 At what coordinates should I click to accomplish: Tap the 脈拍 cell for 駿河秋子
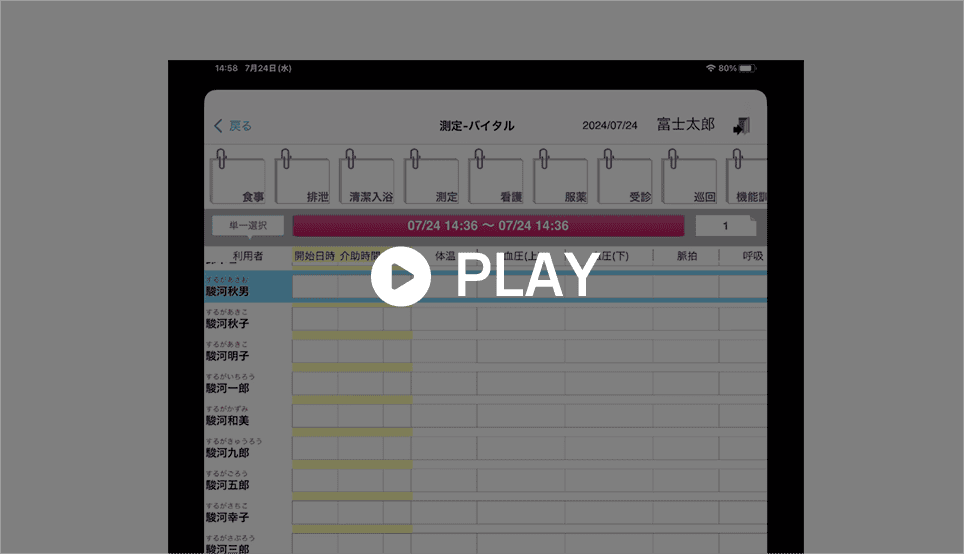click(685, 319)
